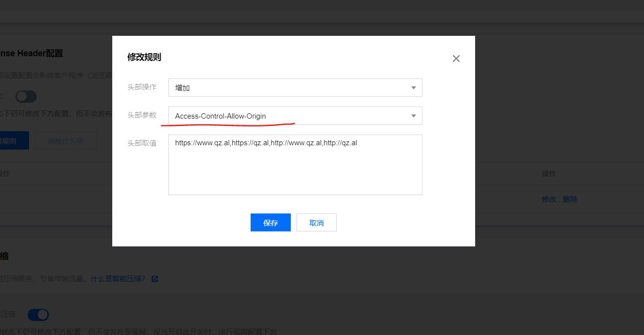Image resolution: width=644 pixels, height=335 pixels.
Task: Click the 修改 link in the rule row
Action: tap(549, 199)
